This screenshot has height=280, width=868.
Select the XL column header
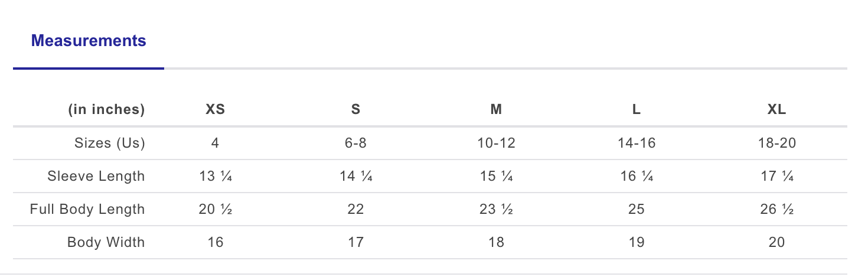point(776,109)
